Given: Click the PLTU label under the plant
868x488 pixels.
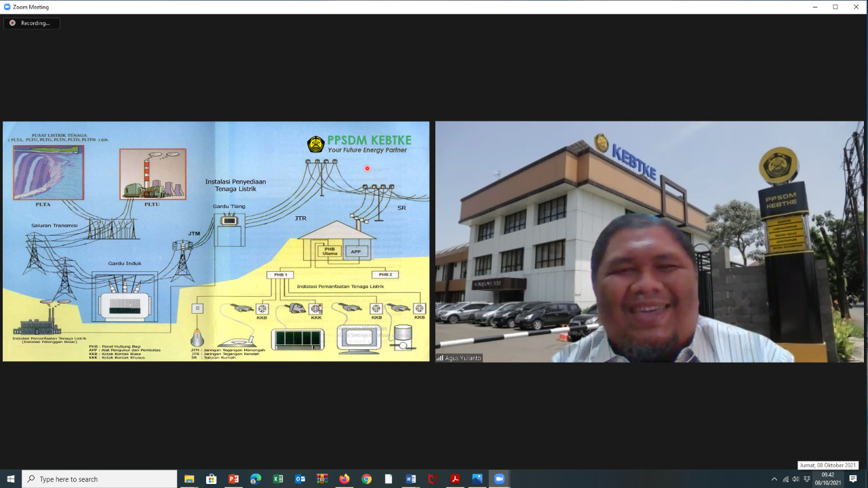Looking at the screenshot, I should click(x=152, y=203).
